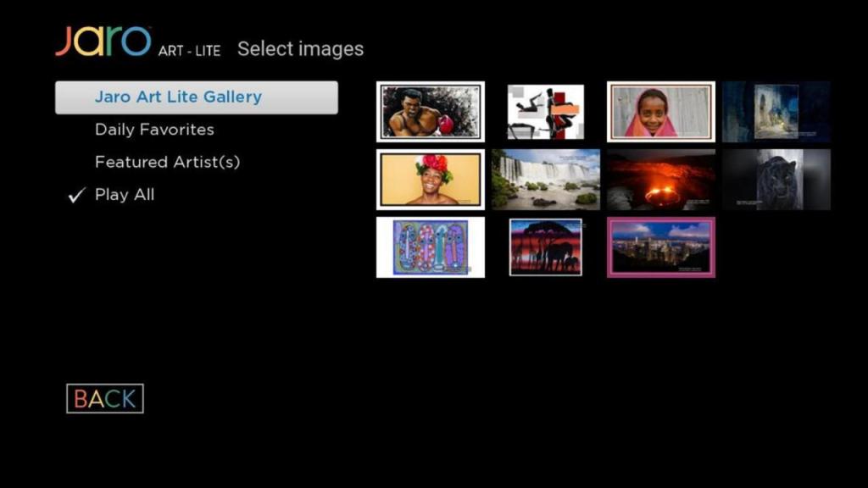Viewport: 868px width, 488px height.
Task: Select the elephant sunset silhouette painting
Action: (x=546, y=247)
